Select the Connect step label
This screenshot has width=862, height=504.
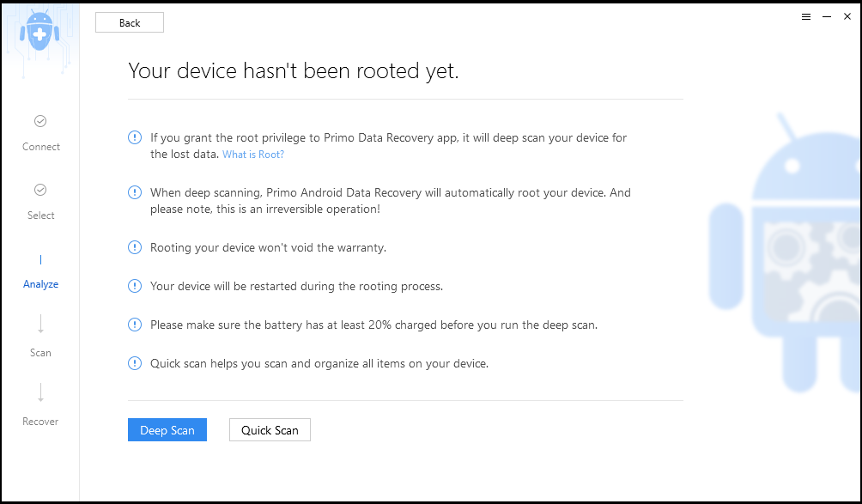[x=40, y=147]
